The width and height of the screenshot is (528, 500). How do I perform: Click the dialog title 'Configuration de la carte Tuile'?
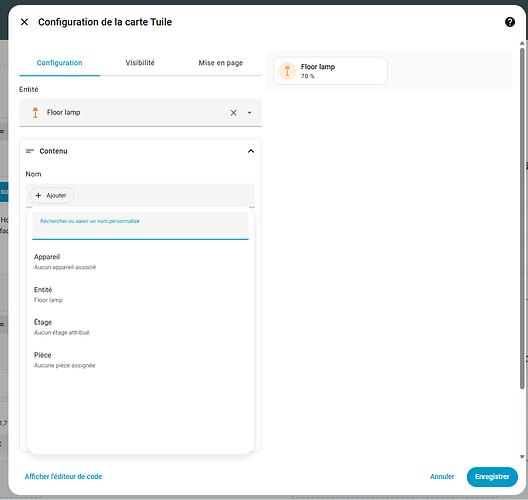(105, 22)
